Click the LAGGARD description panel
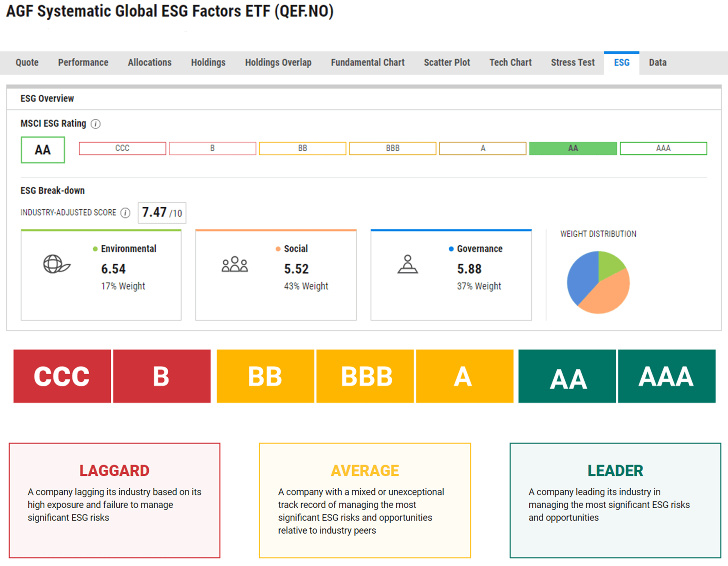The image size is (728, 566). [114, 500]
